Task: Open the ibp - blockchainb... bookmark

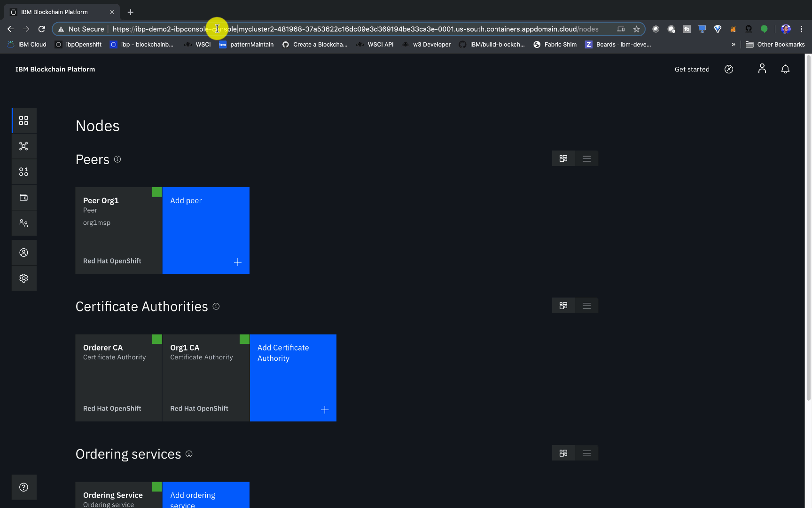Action: pyautogui.click(x=142, y=45)
